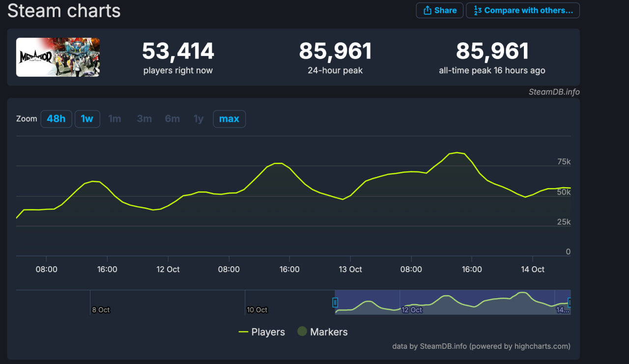Screen dimensions: 629x364
Task: Click the 10 Oct navigator label
Action: point(257,310)
